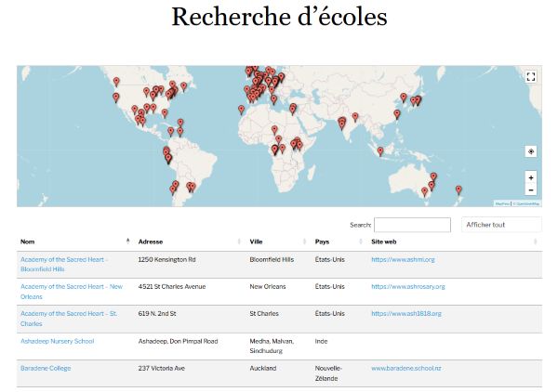The width and height of the screenshot is (558, 392).
Task: Zoom out of the map
Action: (x=531, y=189)
